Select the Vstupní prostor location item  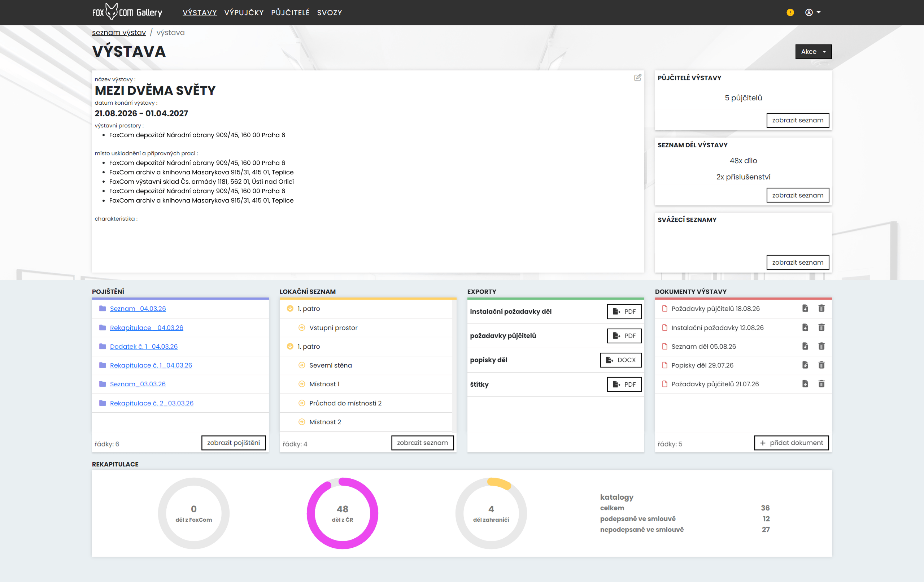333,327
